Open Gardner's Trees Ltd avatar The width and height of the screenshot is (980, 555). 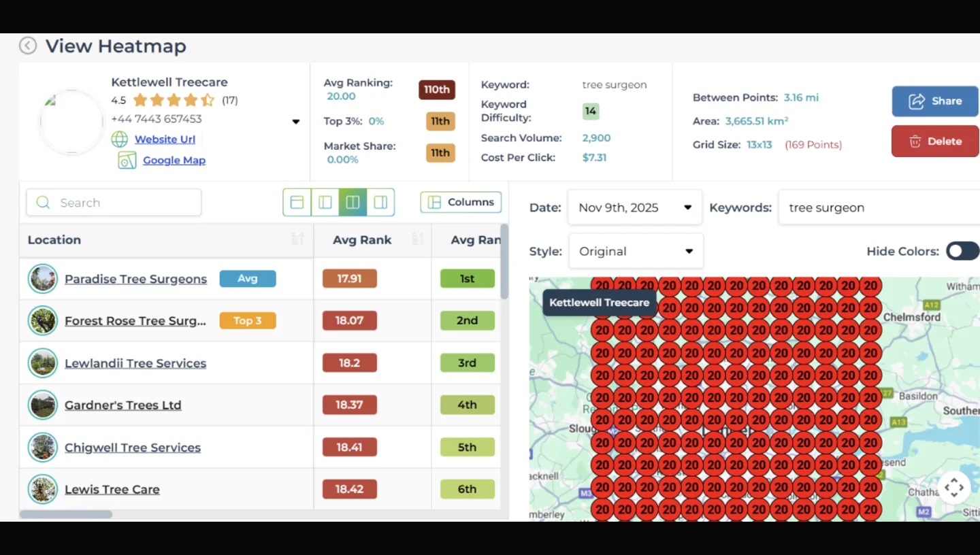click(43, 405)
